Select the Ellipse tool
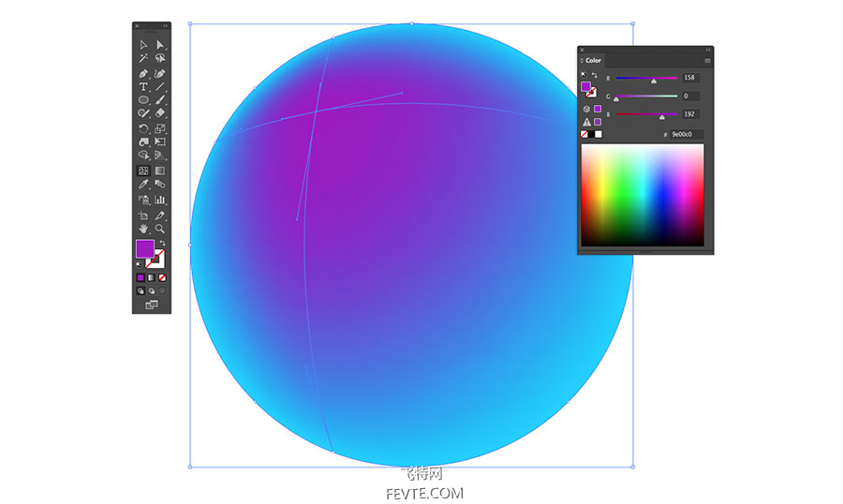This screenshot has width=843, height=504. pyautogui.click(x=143, y=100)
